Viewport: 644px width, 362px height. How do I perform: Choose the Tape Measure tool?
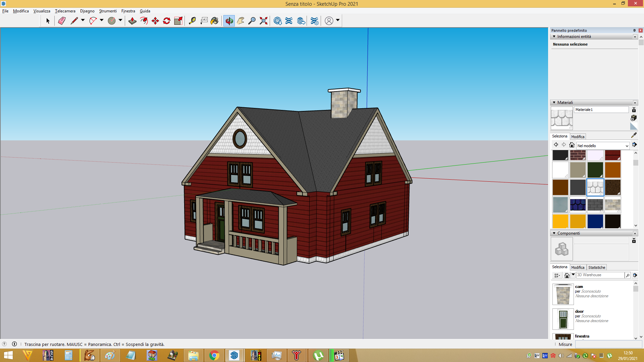[x=192, y=21]
